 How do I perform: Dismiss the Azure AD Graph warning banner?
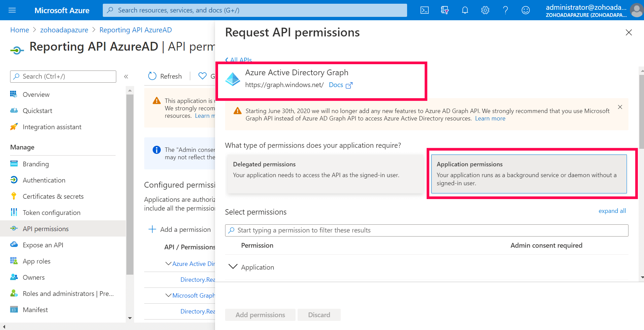point(620,107)
